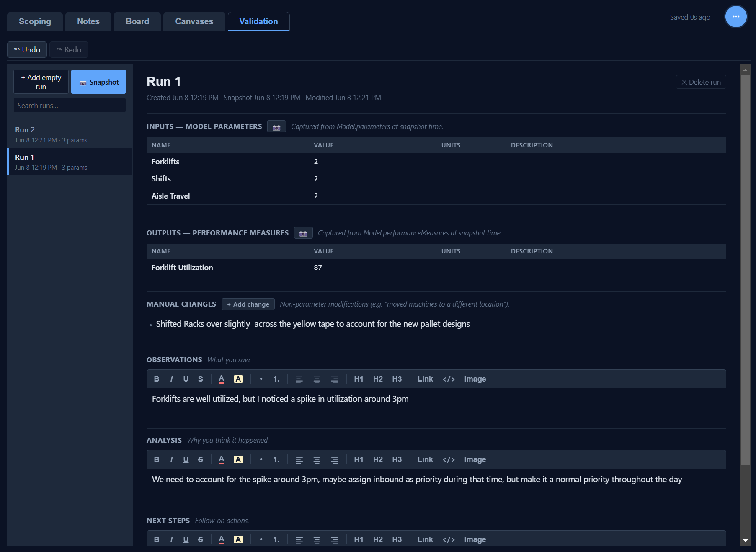756x552 pixels.
Task: Insert code block in Observations editor
Action: (x=449, y=379)
